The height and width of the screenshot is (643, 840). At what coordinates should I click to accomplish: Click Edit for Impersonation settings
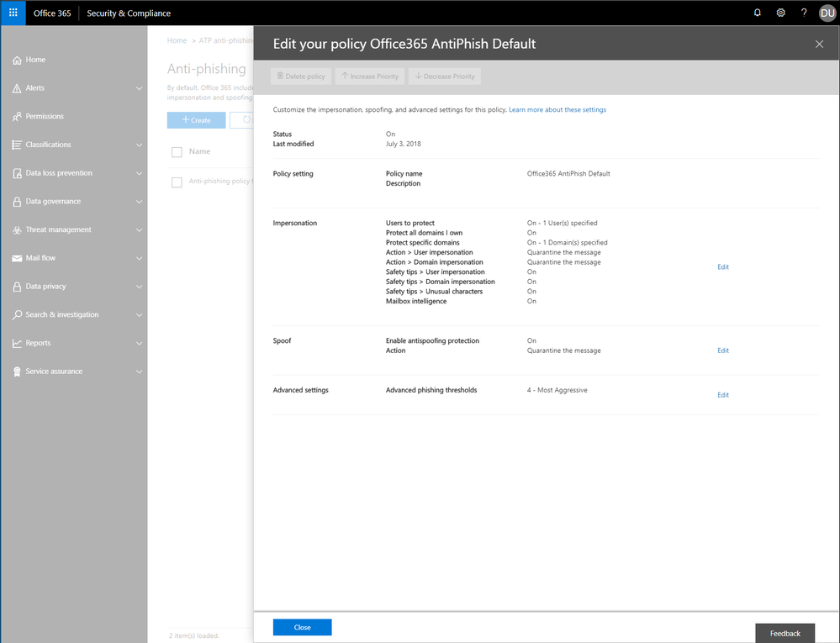722,266
